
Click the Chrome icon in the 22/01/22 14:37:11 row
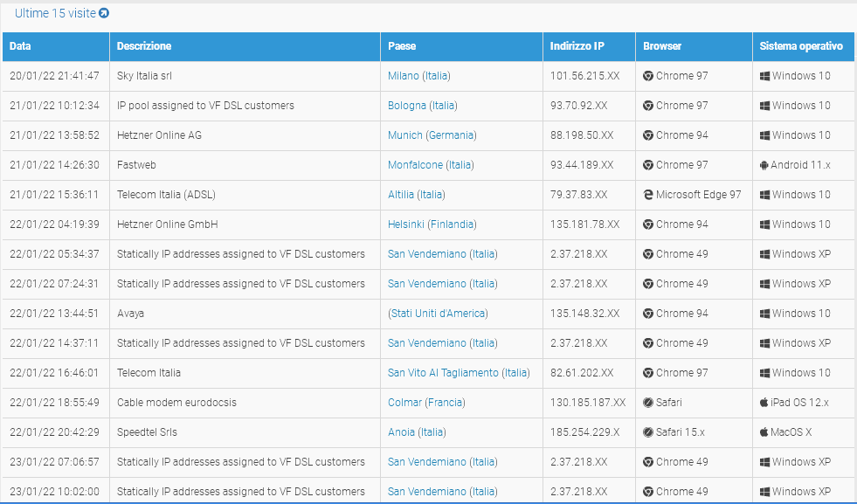pyautogui.click(x=648, y=343)
